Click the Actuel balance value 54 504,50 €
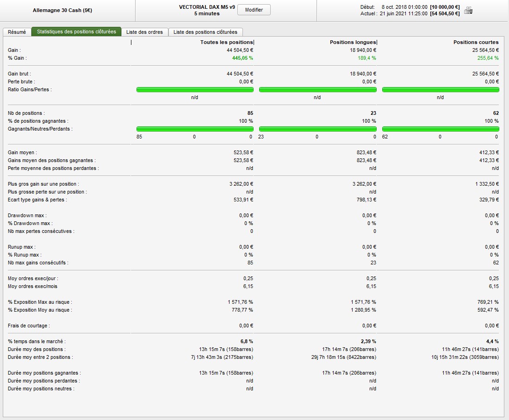509x420 pixels. pyautogui.click(x=445, y=13)
